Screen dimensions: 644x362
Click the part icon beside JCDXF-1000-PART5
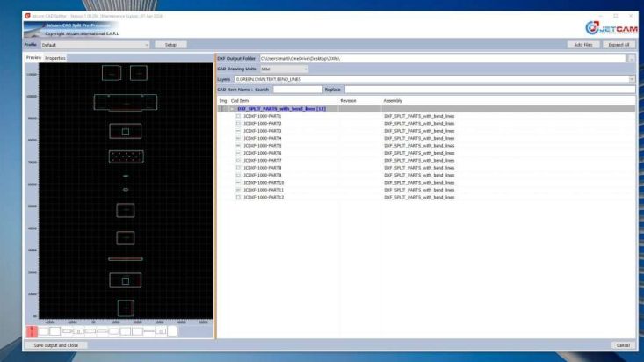click(x=238, y=146)
